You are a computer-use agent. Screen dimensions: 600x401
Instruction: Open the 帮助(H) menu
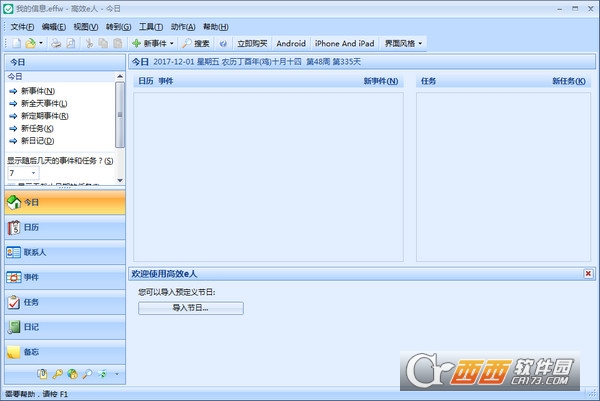click(215, 27)
